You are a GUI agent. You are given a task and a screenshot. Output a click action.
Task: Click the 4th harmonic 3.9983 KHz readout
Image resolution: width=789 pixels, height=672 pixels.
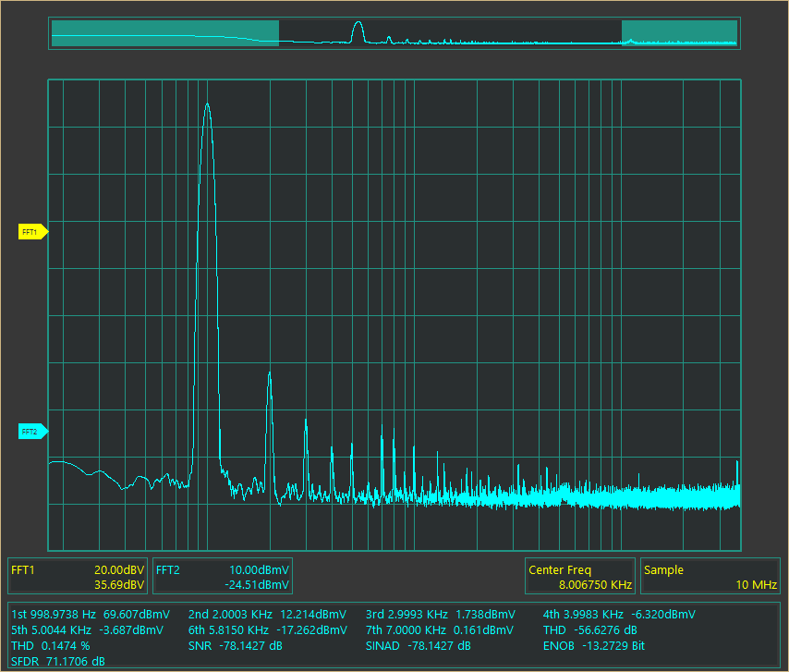tap(619, 614)
